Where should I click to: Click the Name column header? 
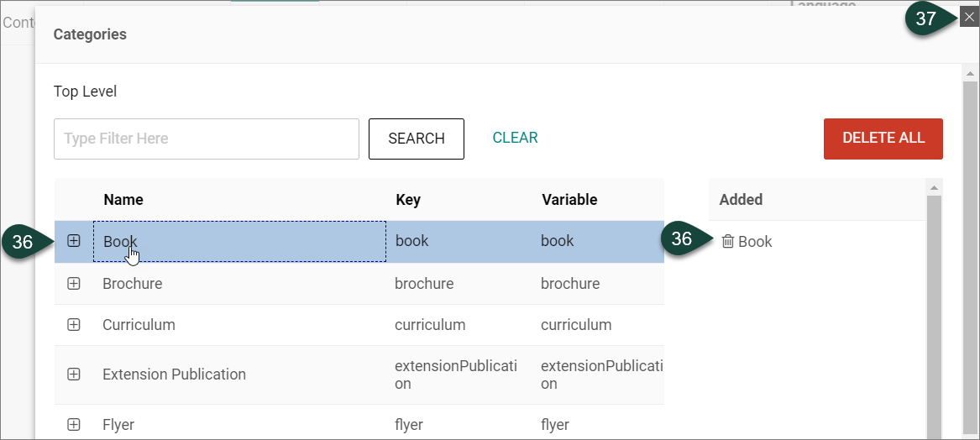pyautogui.click(x=123, y=200)
